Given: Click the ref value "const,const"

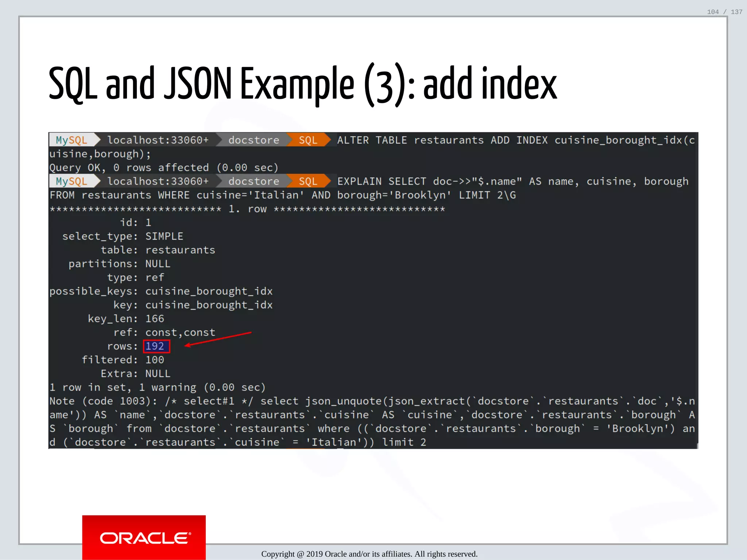Looking at the screenshot, I should (180, 332).
